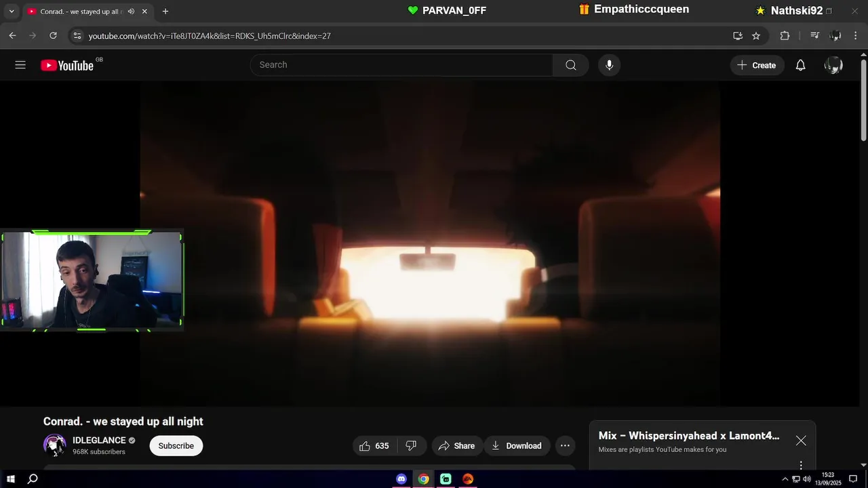Viewport: 868px width, 488px height.
Task: Click the Create button
Action: 757,65
